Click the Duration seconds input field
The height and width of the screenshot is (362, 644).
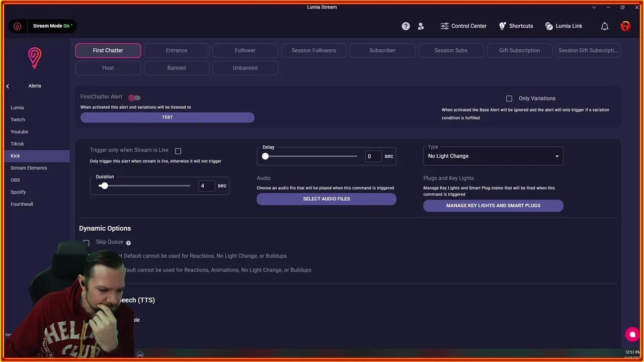pos(207,186)
